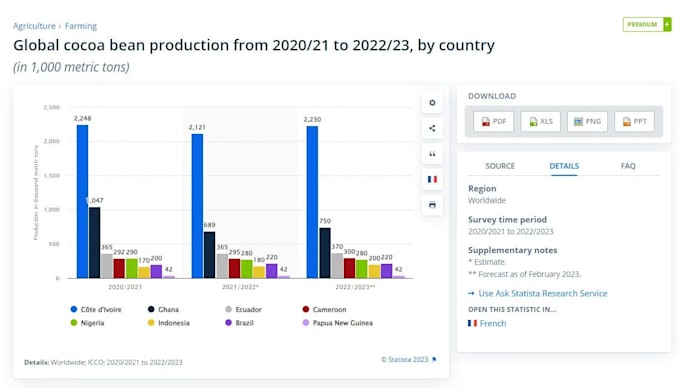Screen dimensions: 680x388
Task: Click the 2,230 Côte d'Ivoire 2022/2023 bar
Action: [x=312, y=202]
